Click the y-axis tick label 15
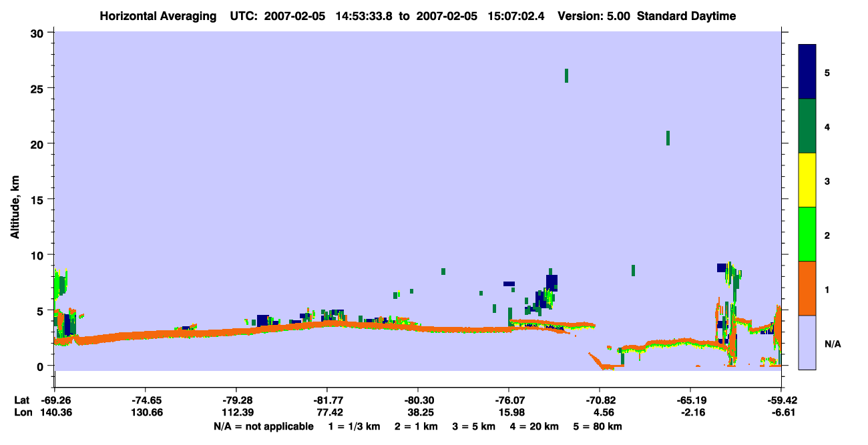 coord(38,199)
